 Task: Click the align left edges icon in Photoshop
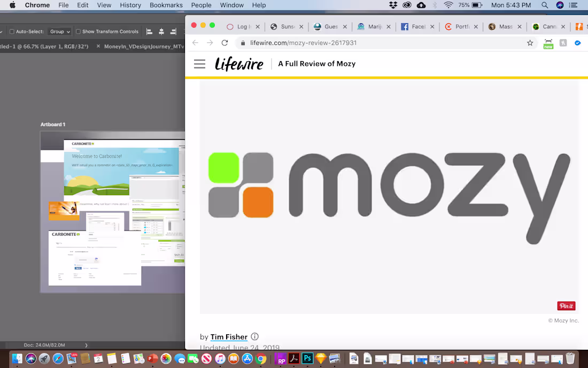[x=149, y=32]
